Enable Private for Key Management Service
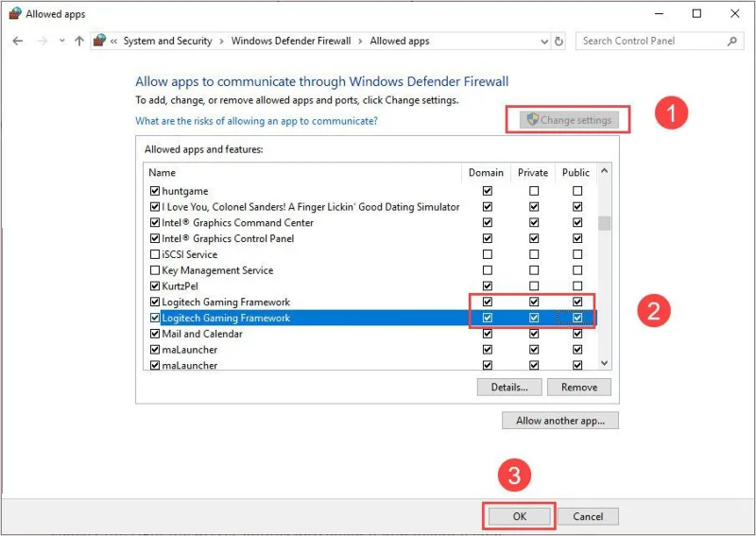The image size is (756, 536). pyautogui.click(x=534, y=270)
